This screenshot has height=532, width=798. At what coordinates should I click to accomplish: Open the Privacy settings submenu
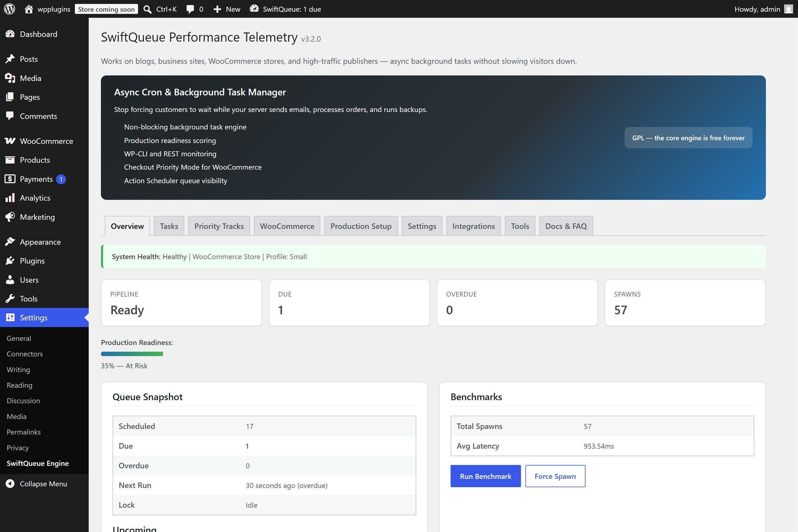click(x=18, y=448)
